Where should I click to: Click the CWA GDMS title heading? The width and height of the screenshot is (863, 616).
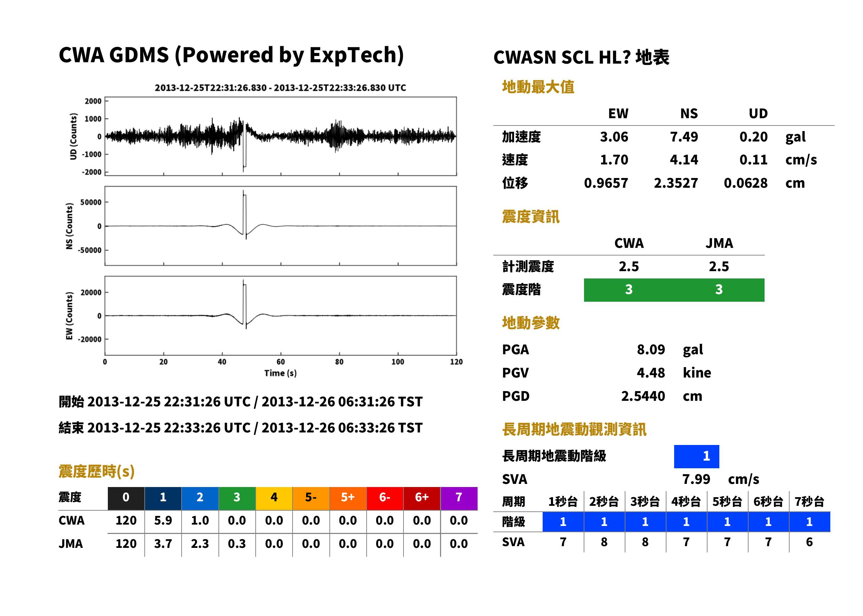[x=231, y=55]
